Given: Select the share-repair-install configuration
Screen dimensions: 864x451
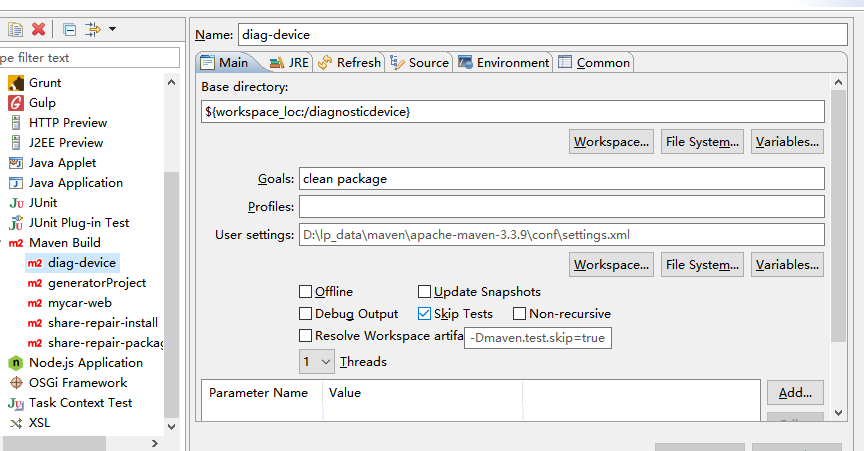Looking at the screenshot, I should point(102,323).
